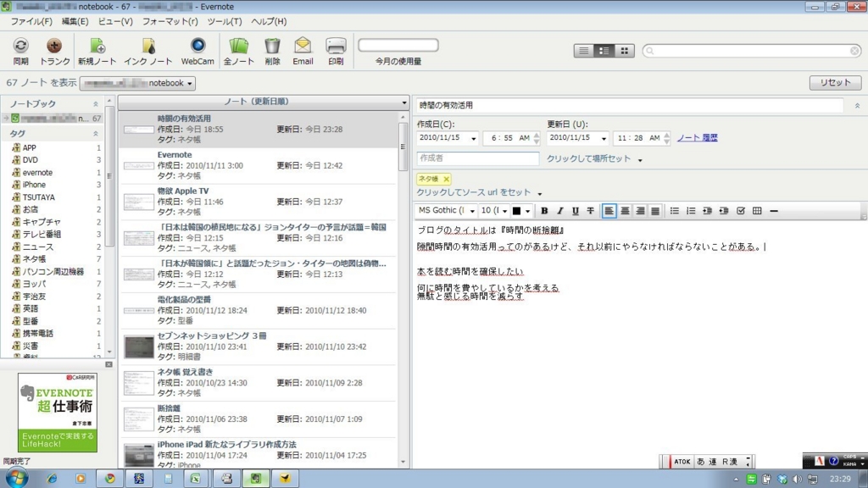Click the Sync (同期) toolbar icon
868x488 pixels.
(20, 51)
